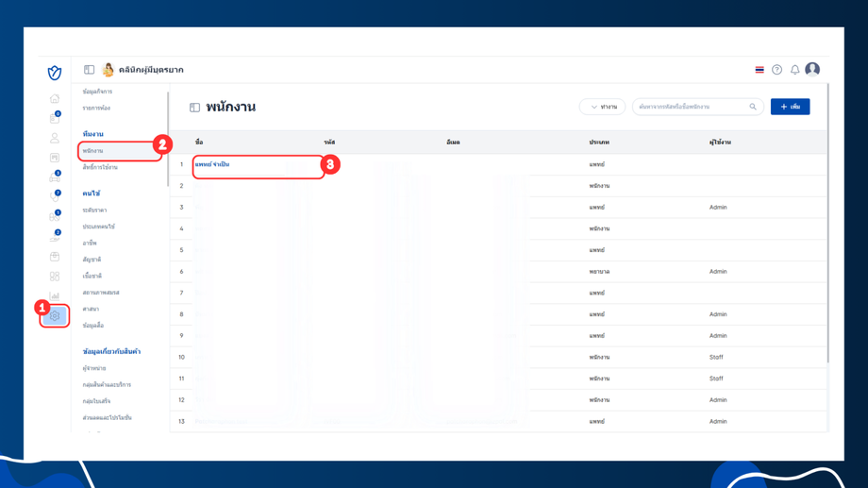Screen dimensions: 868x488
Task: Open สัญชาติ menu item
Action: 92,260
